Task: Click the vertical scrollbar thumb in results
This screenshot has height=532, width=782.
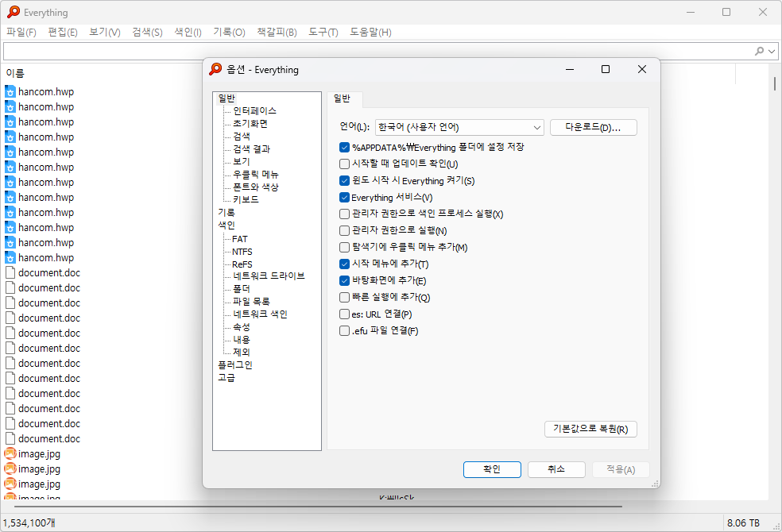Action: tap(775, 83)
